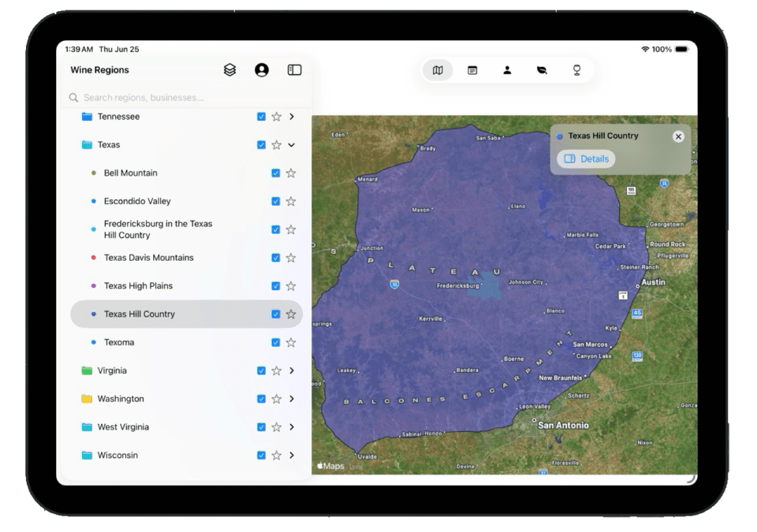Click the battery status icon
Viewport: 757px width, 532px height.
pyautogui.click(x=681, y=49)
